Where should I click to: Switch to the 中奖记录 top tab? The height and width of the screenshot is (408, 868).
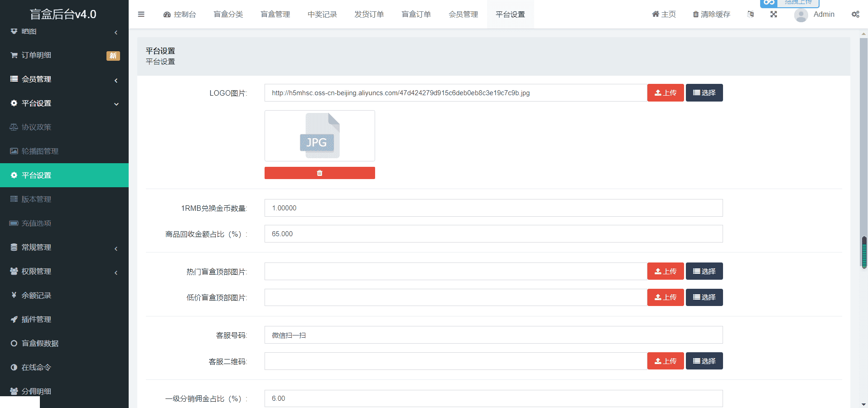pos(322,15)
